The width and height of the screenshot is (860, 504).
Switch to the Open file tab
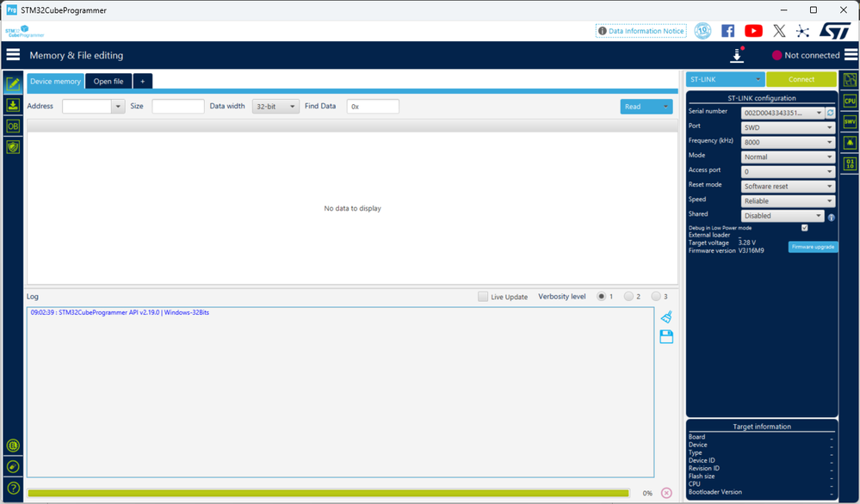click(108, 81)
